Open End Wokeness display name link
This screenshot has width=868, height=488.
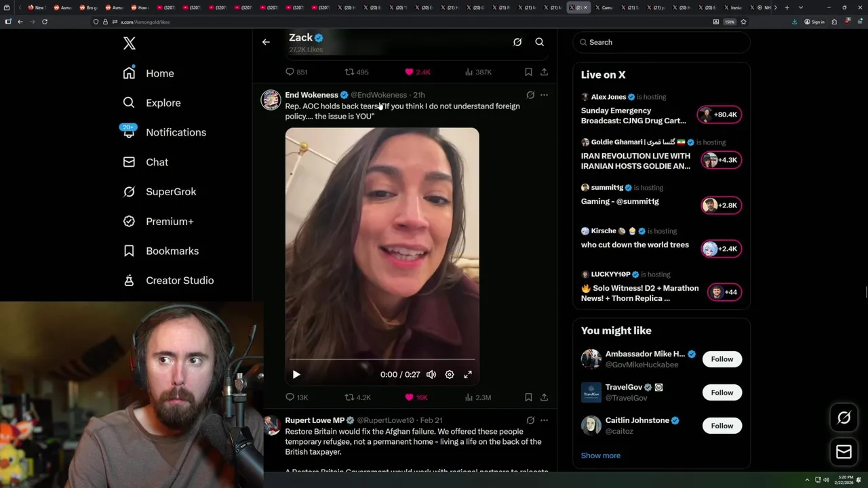coord(311,95)
